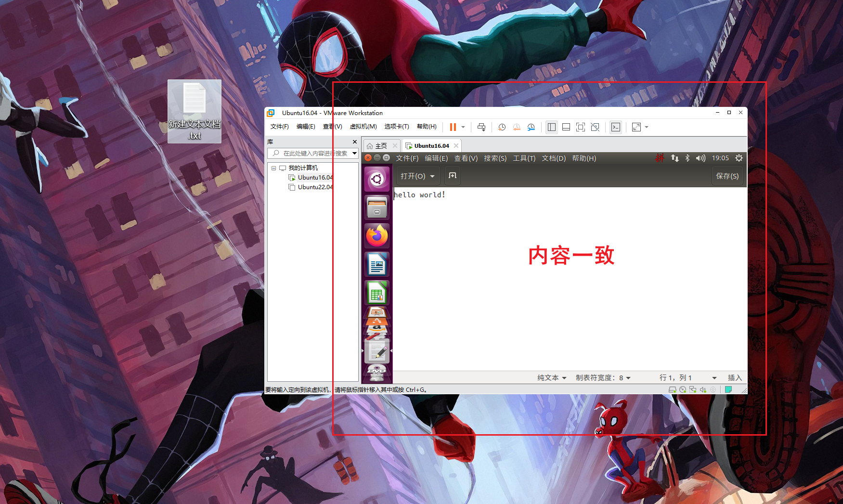Open VMware 选项卡(T) menu
This screenshot has height=504, width=843.
(x=397, y=127)
